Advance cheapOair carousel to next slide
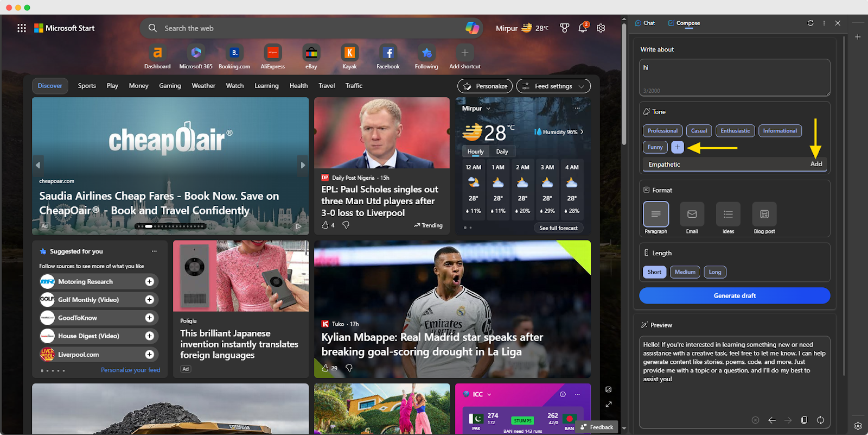868x435 pixels. (303, 165)
